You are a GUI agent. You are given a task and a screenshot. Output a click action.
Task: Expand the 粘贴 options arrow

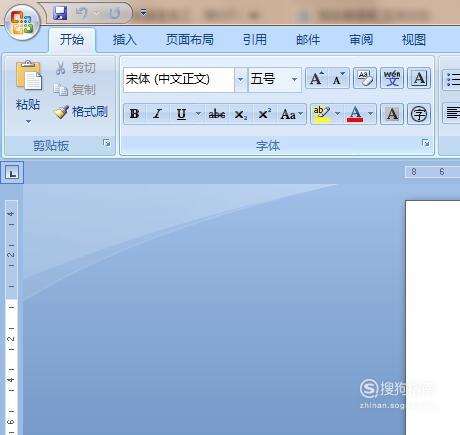tap(28, 122)
